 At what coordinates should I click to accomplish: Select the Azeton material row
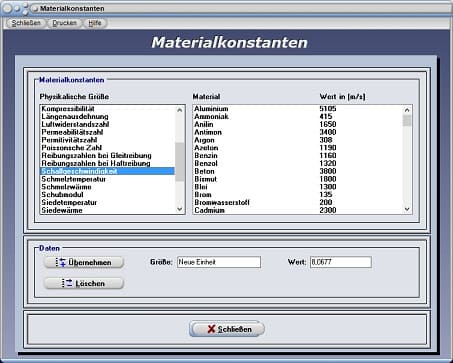[x=298, y=148]
